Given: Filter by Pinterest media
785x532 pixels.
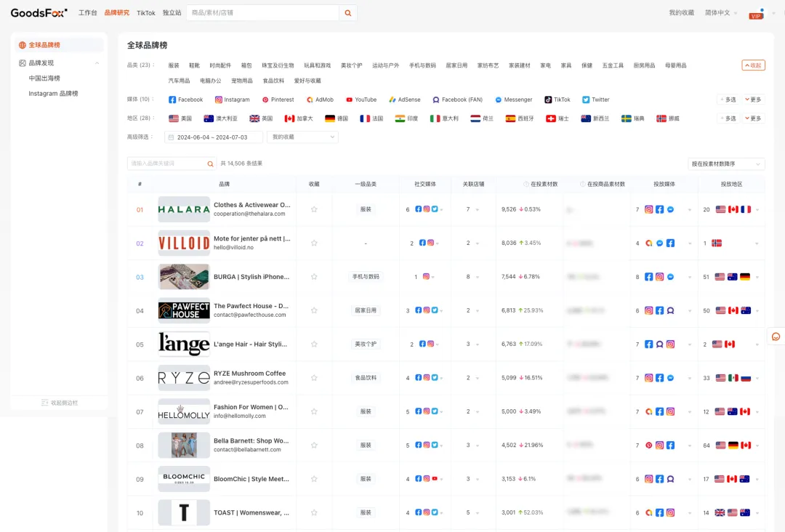Looking at the screenshot, I should (x=278, y=100).
